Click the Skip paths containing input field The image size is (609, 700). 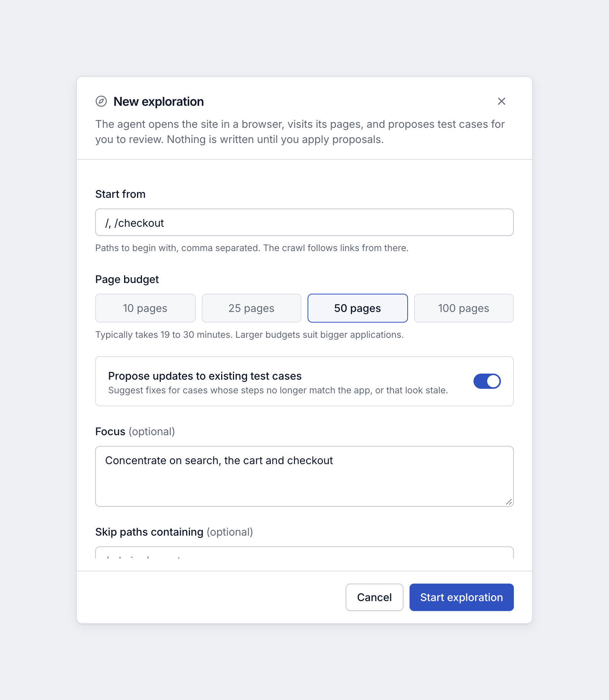[x=304, y=553]
